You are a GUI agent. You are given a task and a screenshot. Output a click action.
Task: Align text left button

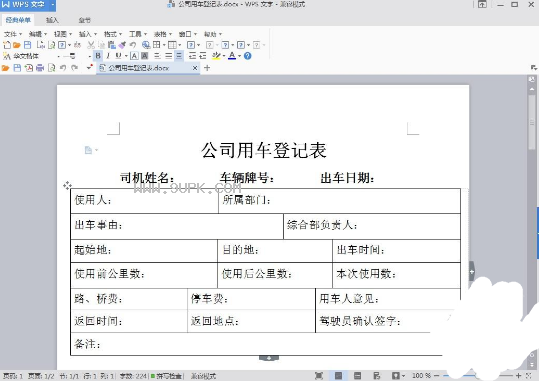pos(157,56)
